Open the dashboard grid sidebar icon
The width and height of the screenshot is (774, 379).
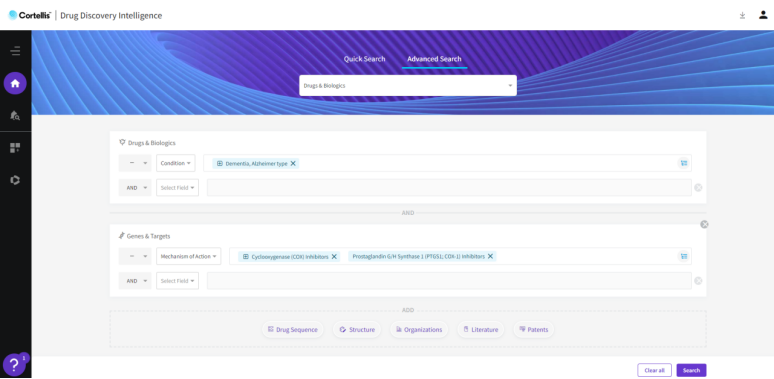15,148
